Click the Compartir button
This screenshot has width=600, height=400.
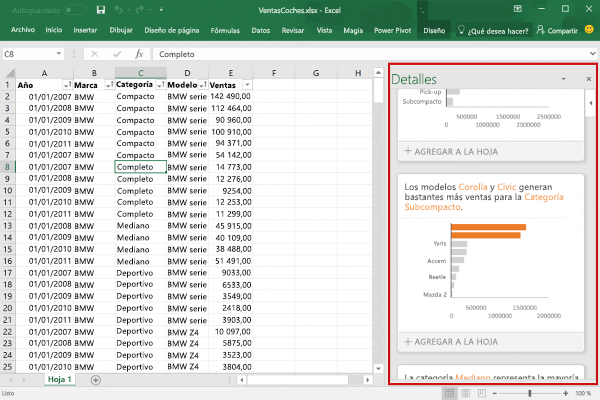(557, 31)
